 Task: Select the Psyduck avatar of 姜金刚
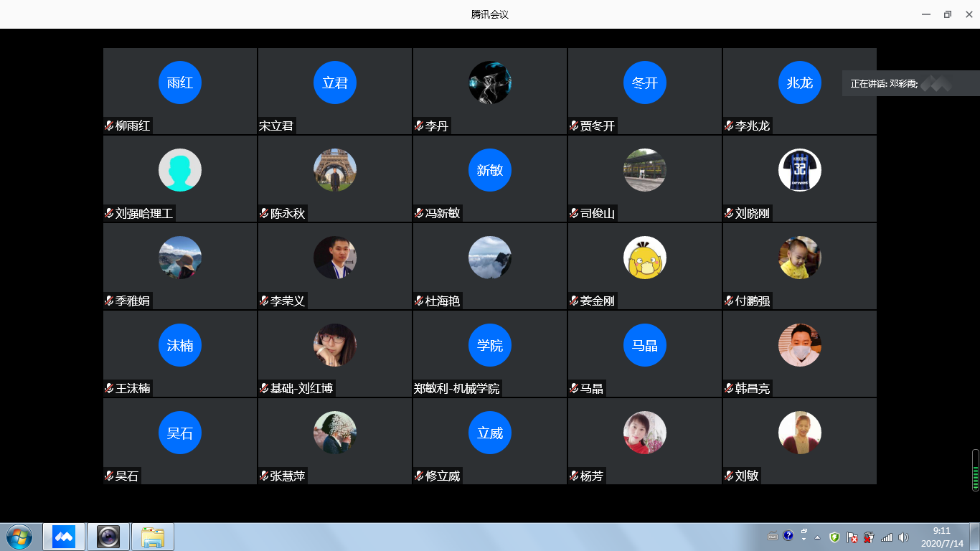point(645,258)
